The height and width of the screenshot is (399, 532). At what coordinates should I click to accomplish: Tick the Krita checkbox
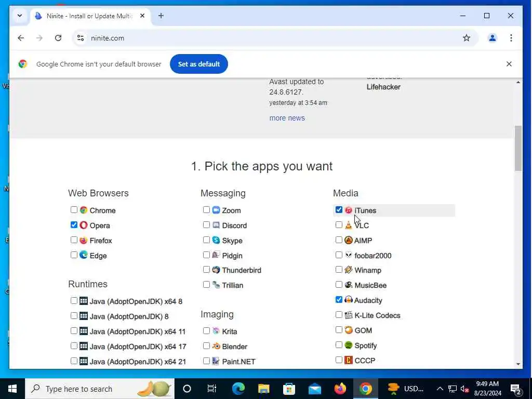coord(206,330)
